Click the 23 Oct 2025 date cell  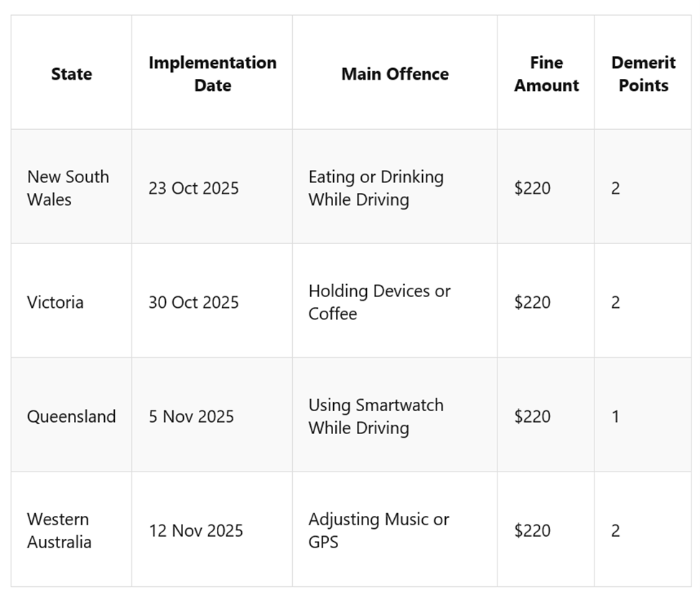coord(194,188)
